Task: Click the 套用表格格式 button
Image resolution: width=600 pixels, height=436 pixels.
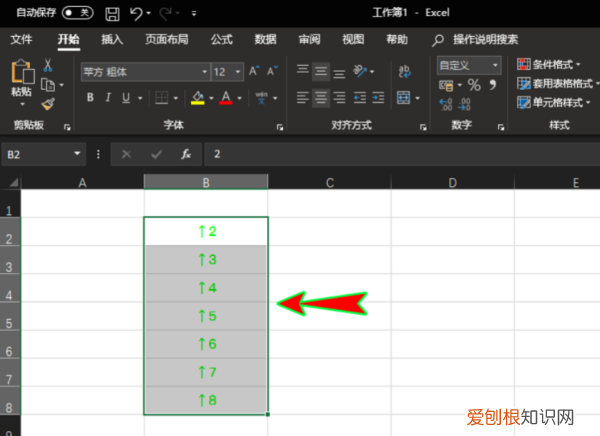Action: coord(558,83)
